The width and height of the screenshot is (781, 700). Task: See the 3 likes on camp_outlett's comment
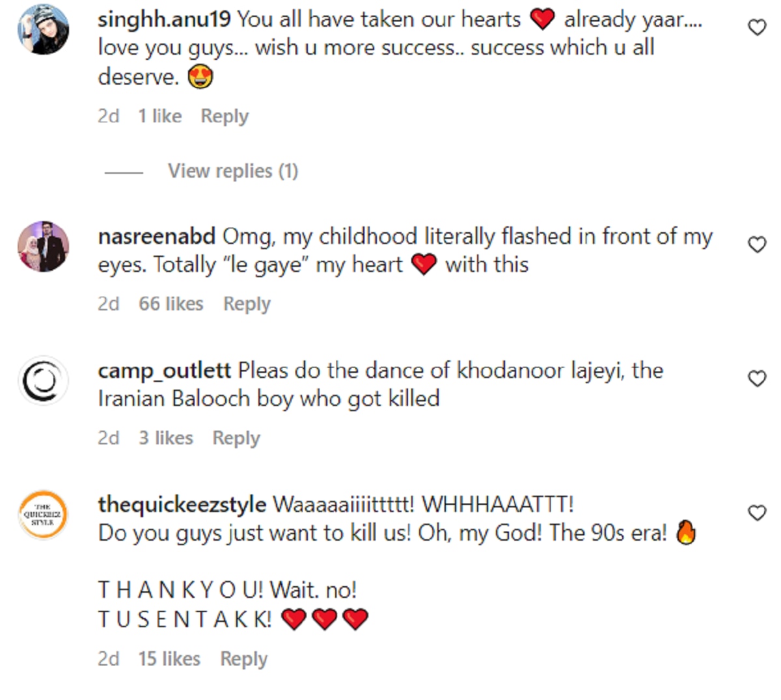coord(165,438)
